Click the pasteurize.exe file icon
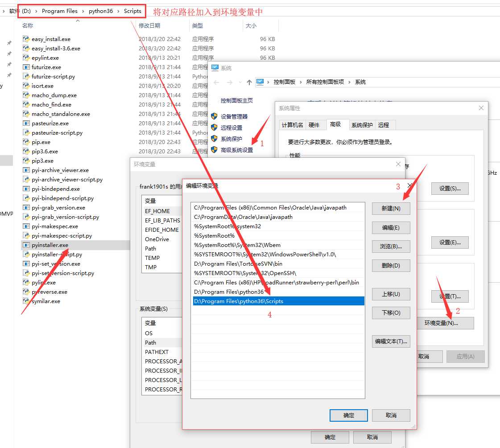500x448 pixels. pyautogui.click(x=26, y=123)
